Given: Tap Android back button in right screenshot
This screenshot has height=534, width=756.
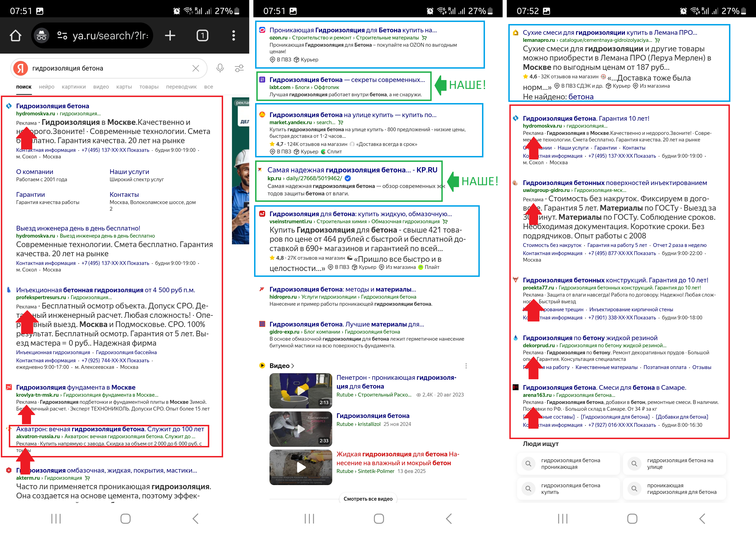Looking at the screenshot, I should click(702, 519).
